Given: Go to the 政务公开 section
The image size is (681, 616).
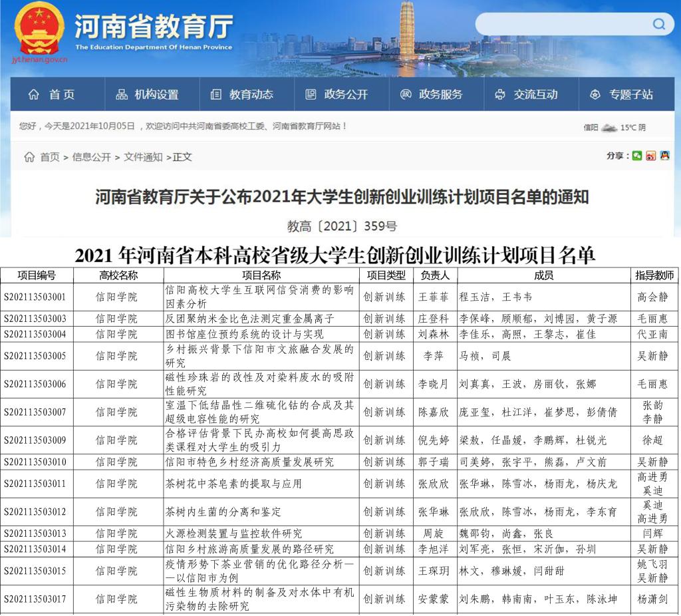Looking at the screenshot, I should (337, 94).
